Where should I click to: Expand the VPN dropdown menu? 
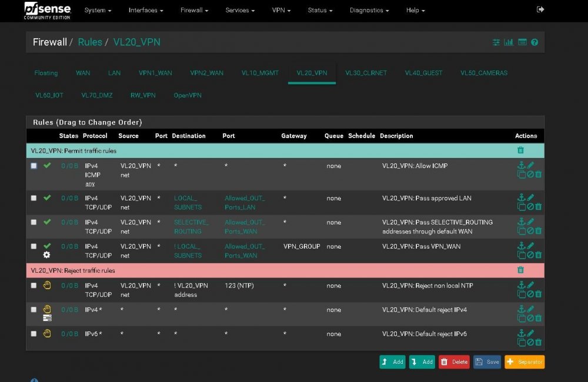[281, 10]
